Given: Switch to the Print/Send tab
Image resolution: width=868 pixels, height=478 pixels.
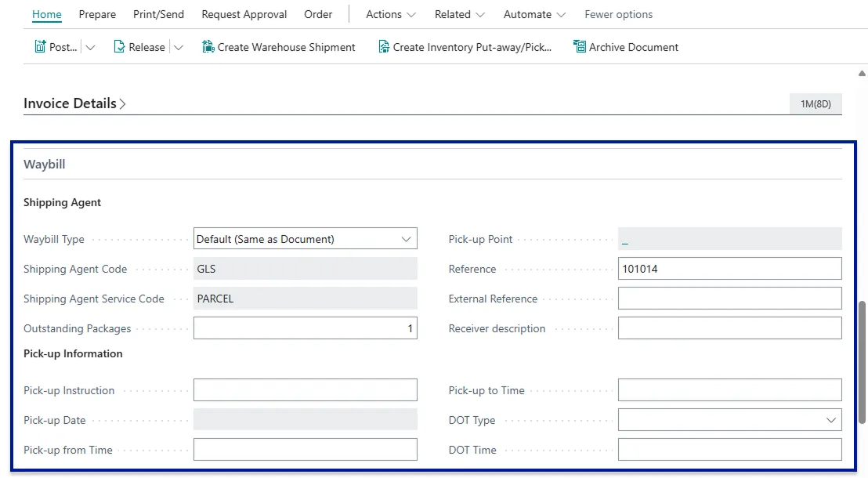Looking at the screenshot, I should pyautogui.click(x=158, y=14).
